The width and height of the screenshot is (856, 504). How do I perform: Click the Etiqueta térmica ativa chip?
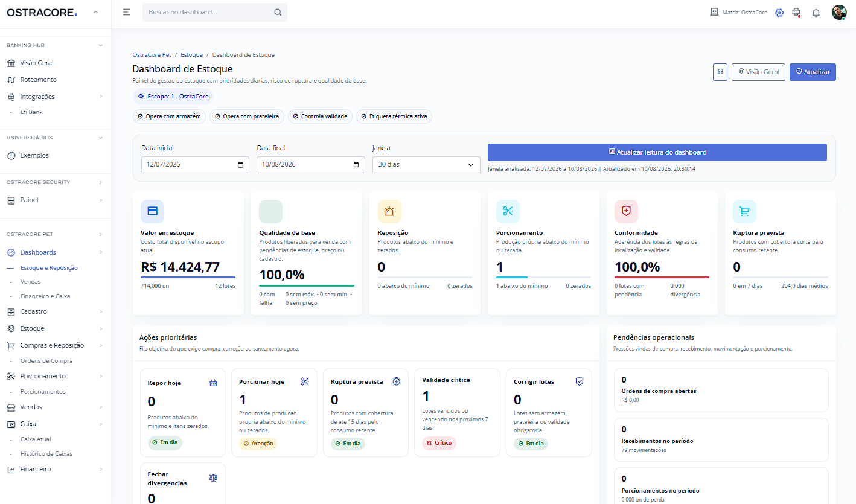pyautogui.click(x=394, y=116)
